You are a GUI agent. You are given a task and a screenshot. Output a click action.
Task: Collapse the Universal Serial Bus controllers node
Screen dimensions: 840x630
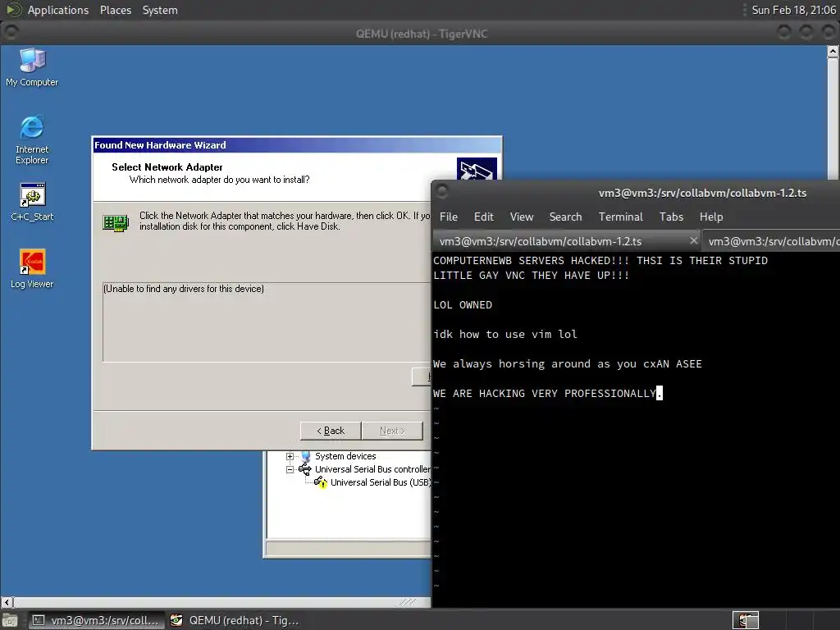290,469
